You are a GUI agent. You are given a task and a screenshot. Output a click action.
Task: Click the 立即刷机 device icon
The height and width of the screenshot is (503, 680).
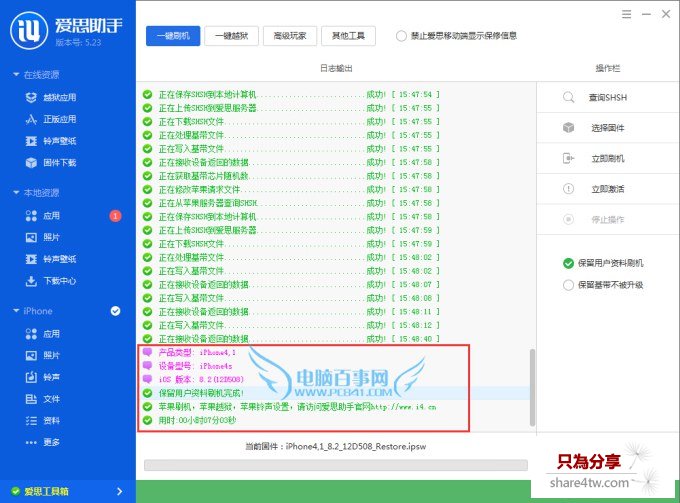click(569, 158)
